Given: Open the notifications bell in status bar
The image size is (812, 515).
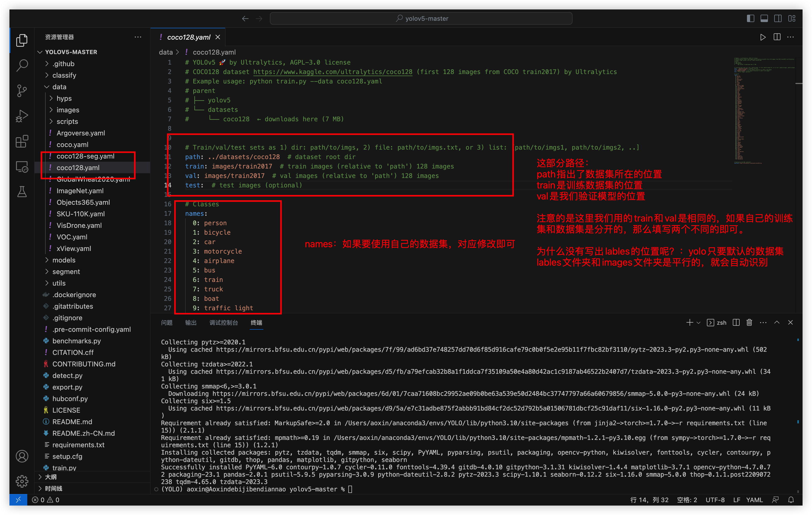Looking at the screenshot, I should tap(791, 500).
